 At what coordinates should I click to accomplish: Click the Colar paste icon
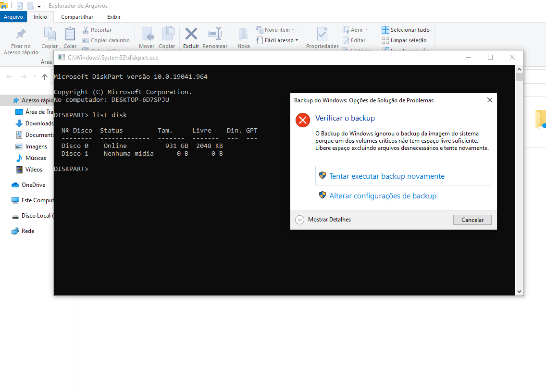(70, 34)
